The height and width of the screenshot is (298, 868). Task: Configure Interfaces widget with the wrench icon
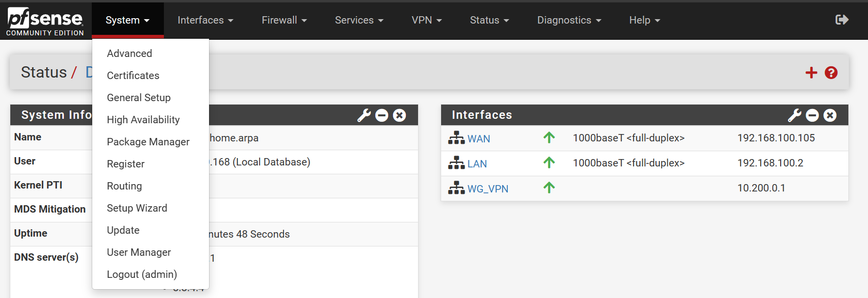[x=795, y=115]
